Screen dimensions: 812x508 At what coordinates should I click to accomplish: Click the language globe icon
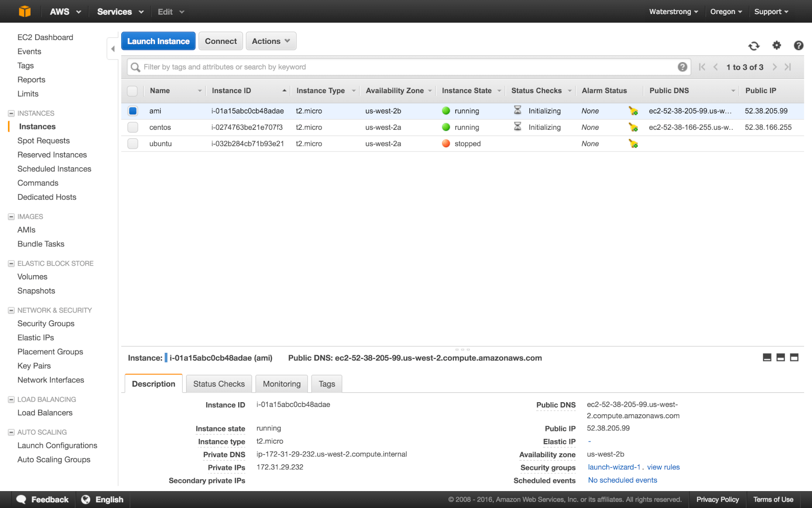(x=86, y=500)
